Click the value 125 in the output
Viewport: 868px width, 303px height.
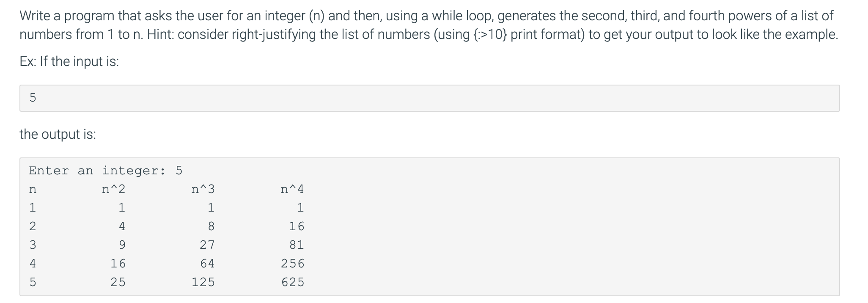click(x=203, y=282)
